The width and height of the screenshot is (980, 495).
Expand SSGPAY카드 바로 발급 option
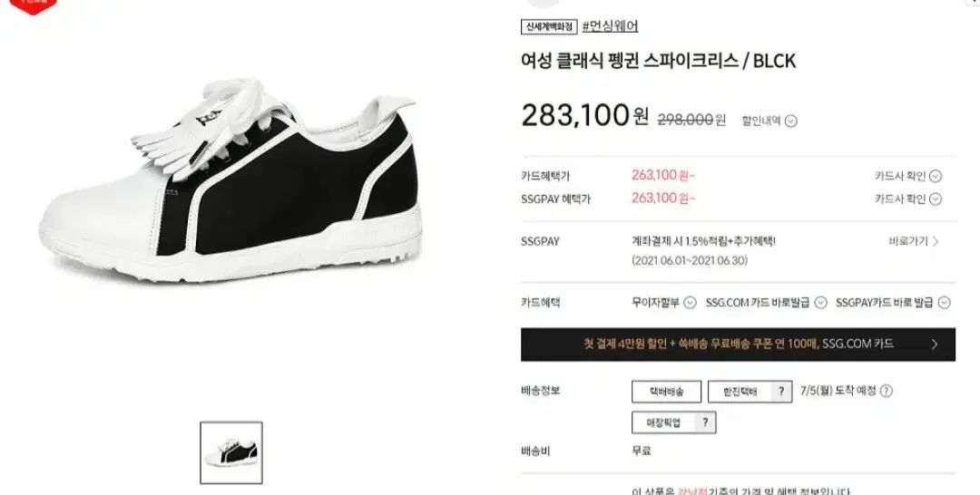point(945,303)
